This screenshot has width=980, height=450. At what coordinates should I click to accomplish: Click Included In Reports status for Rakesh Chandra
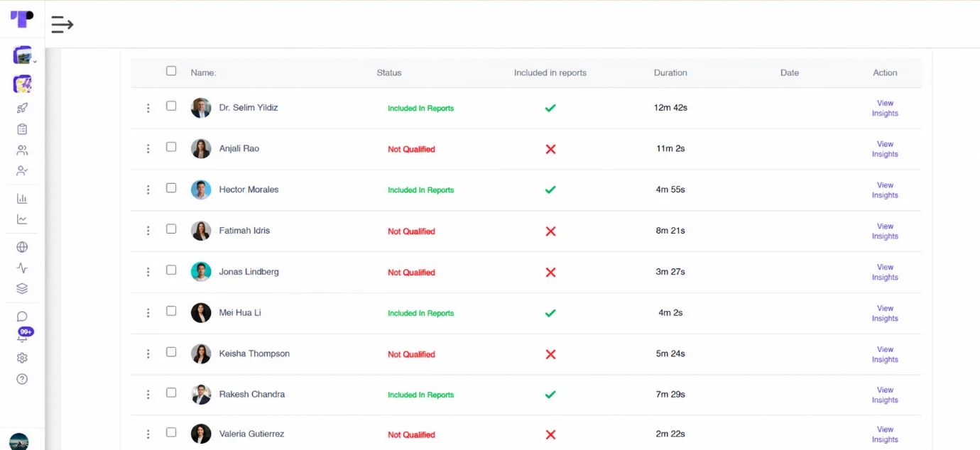pyautogui.click(x=420, y=395)
